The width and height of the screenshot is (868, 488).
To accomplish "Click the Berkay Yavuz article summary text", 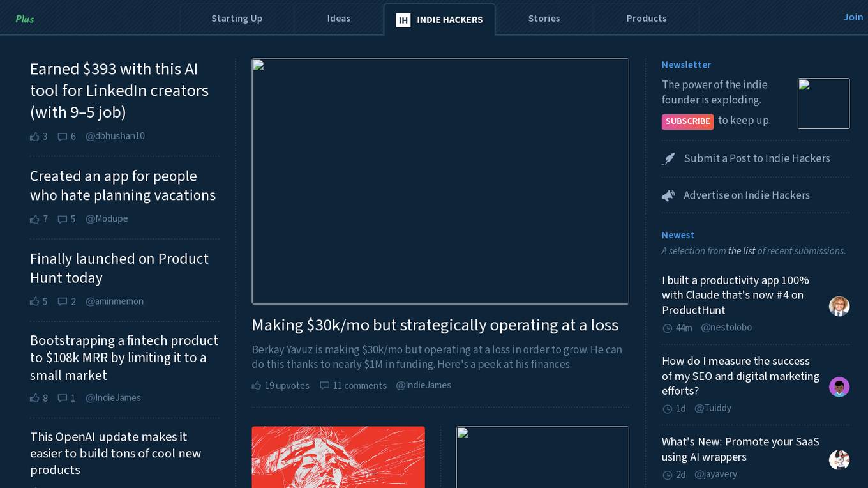I will point(437,357).
